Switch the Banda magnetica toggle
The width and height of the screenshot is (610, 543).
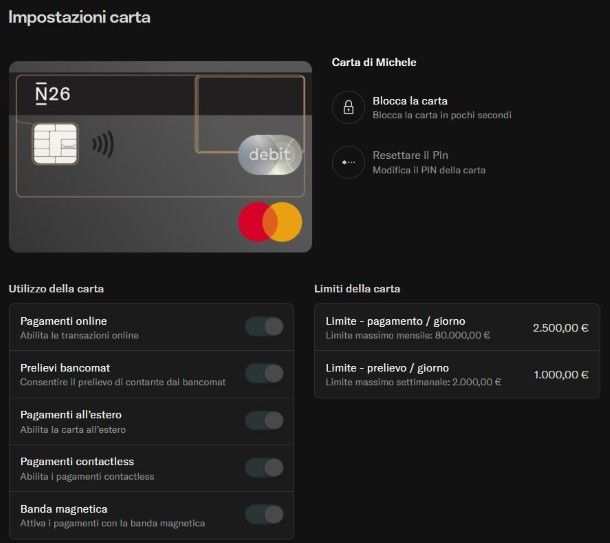264,515
